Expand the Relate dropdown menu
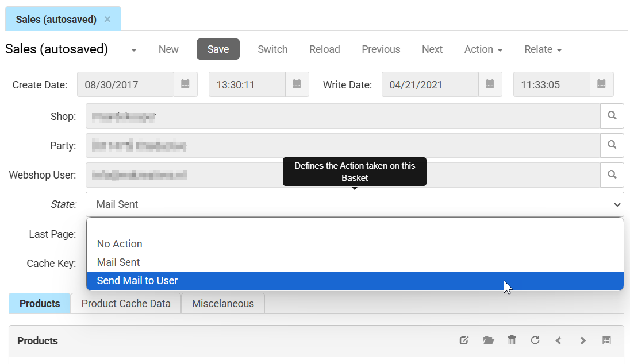Viewport: 630px width, 364px height. [543, 49]
